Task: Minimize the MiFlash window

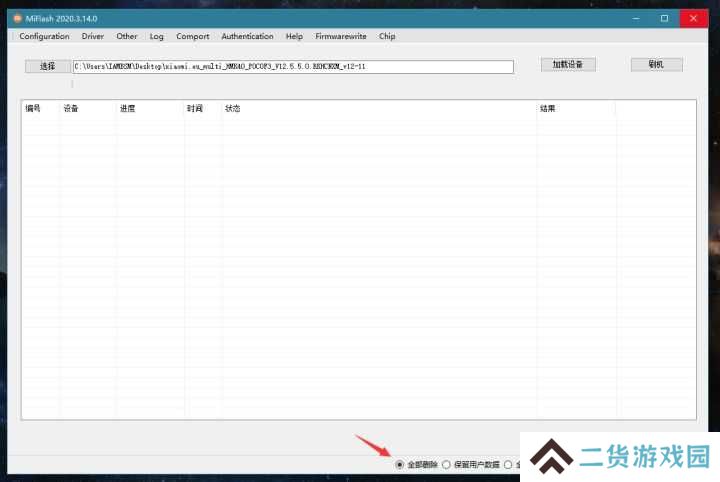Action: point(636,19)
